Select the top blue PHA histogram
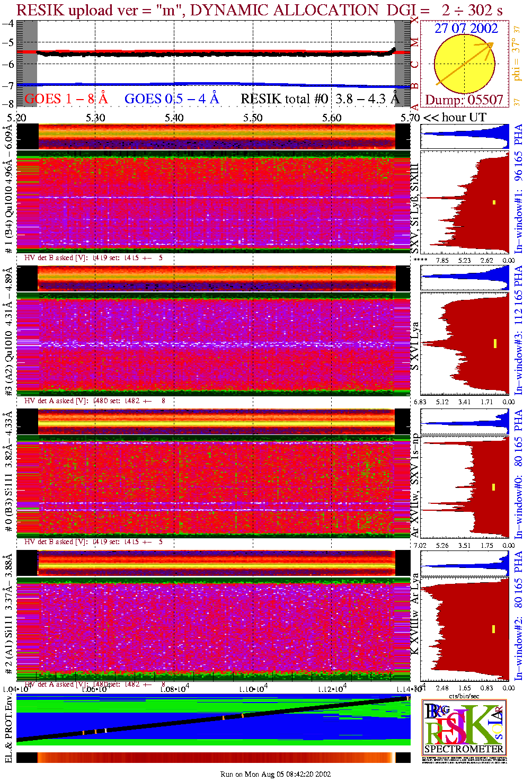 tap(464, 137)
